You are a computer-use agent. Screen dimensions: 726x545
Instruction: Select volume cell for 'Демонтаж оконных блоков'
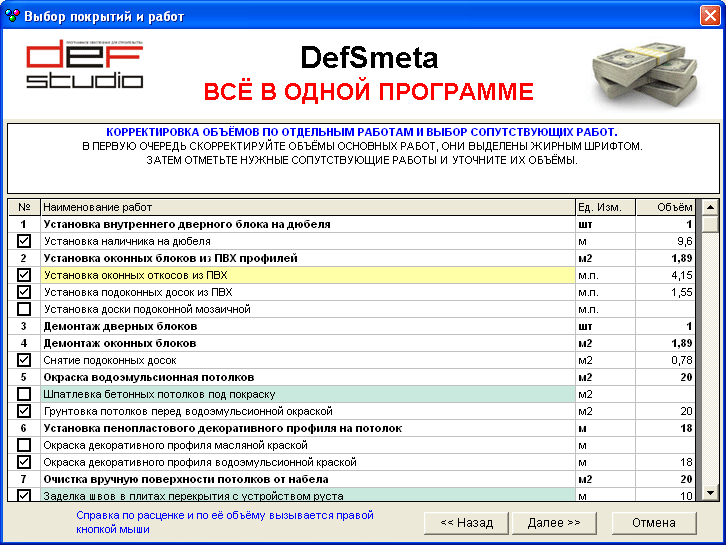[x=665, y=343]
